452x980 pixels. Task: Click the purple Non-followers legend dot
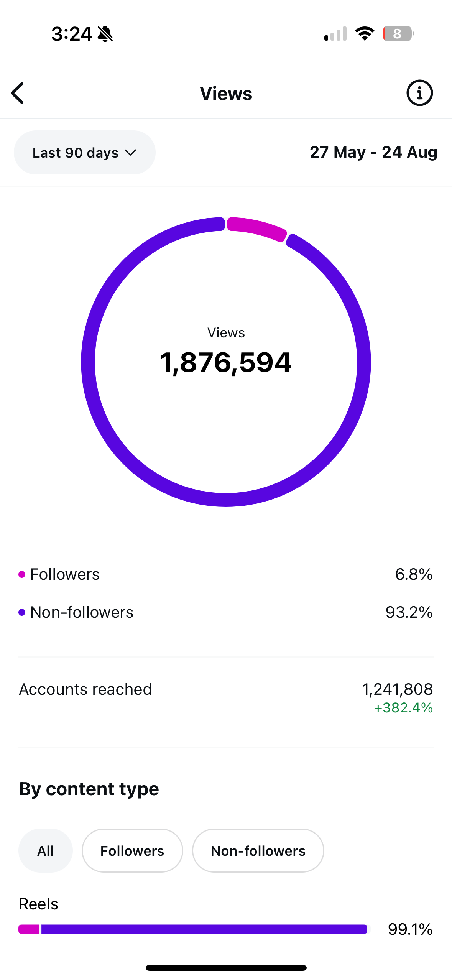coord(22,612)
